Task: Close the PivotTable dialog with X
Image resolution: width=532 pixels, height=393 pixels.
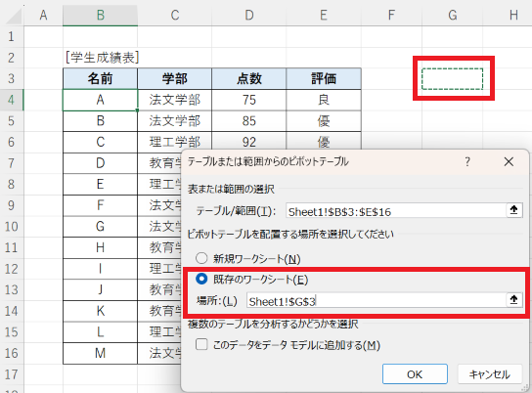Action: tap(509, 161)
